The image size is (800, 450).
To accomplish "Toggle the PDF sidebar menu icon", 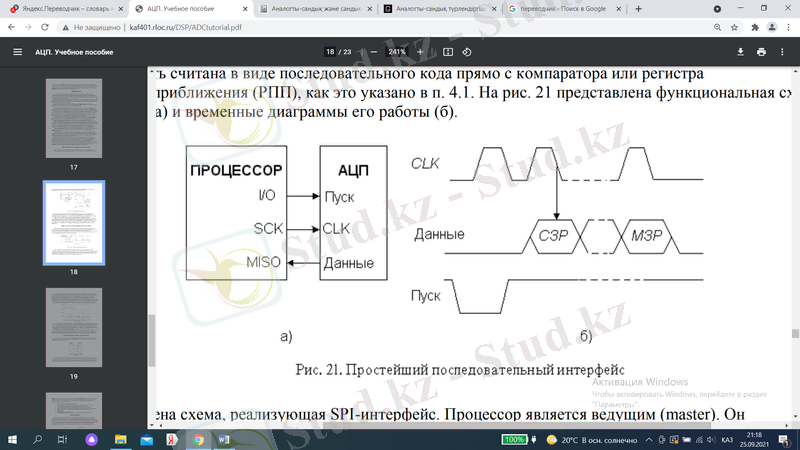I will [x=17, y=52].
